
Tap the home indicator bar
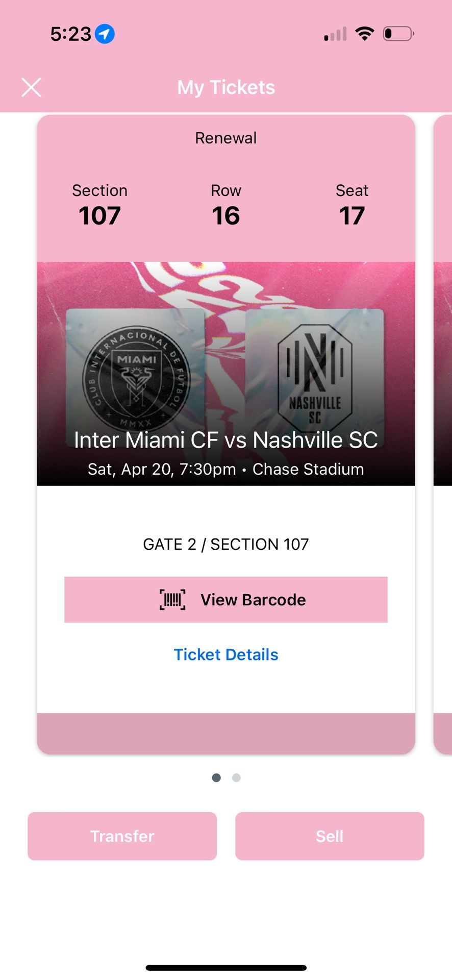(226, 968)
